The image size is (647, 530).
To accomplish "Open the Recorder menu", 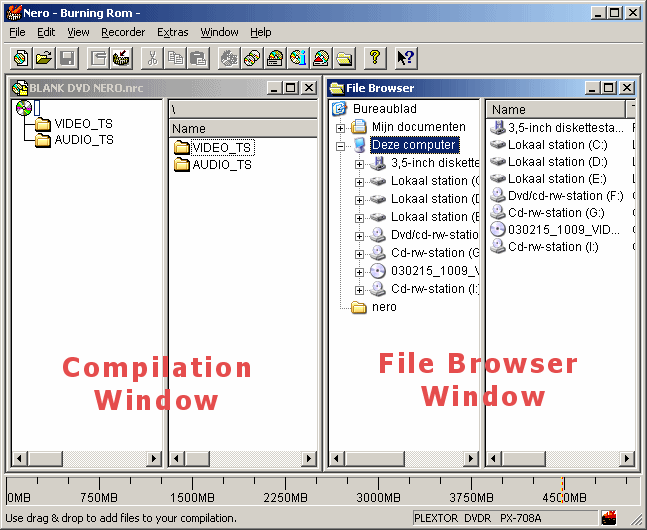I will coord(123,32).
